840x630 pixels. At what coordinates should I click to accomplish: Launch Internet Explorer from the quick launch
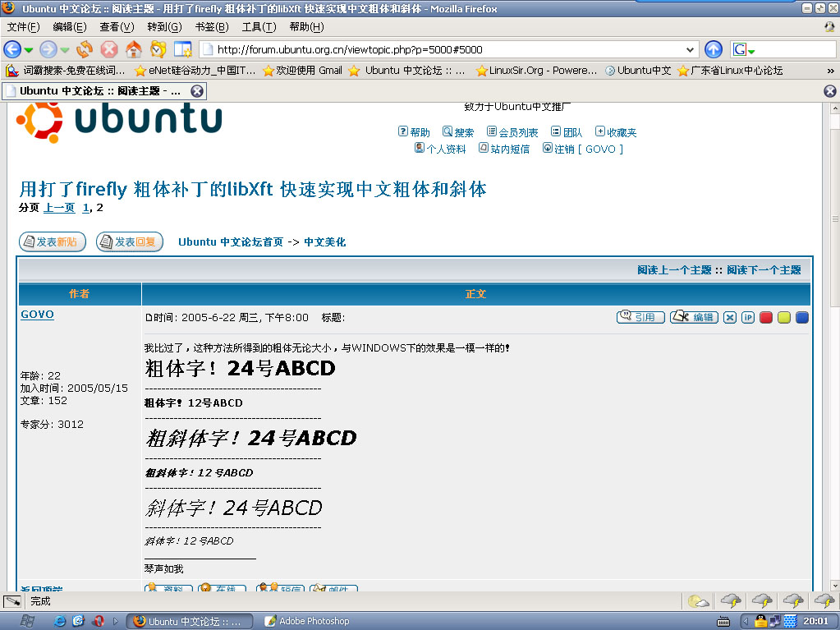coord(60,621)
